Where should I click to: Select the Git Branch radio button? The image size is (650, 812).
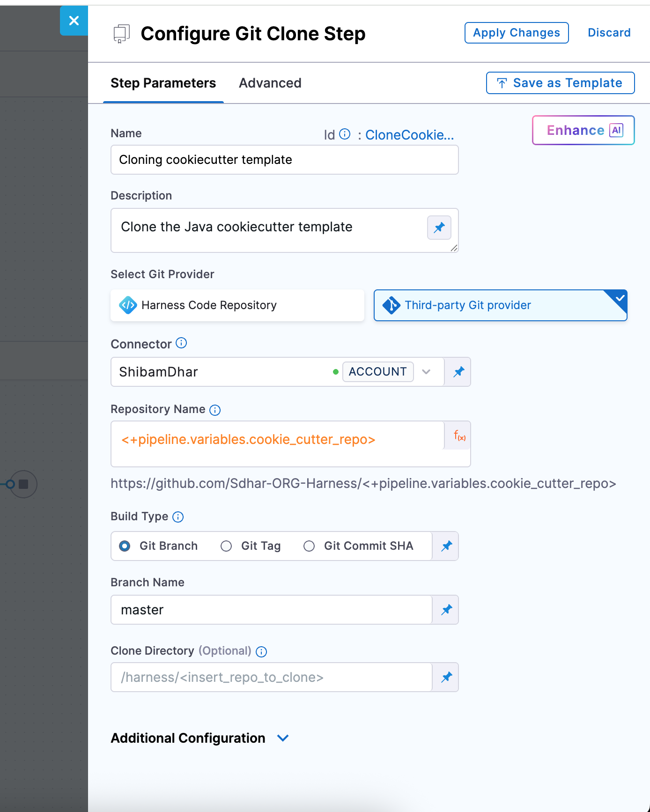125,546
